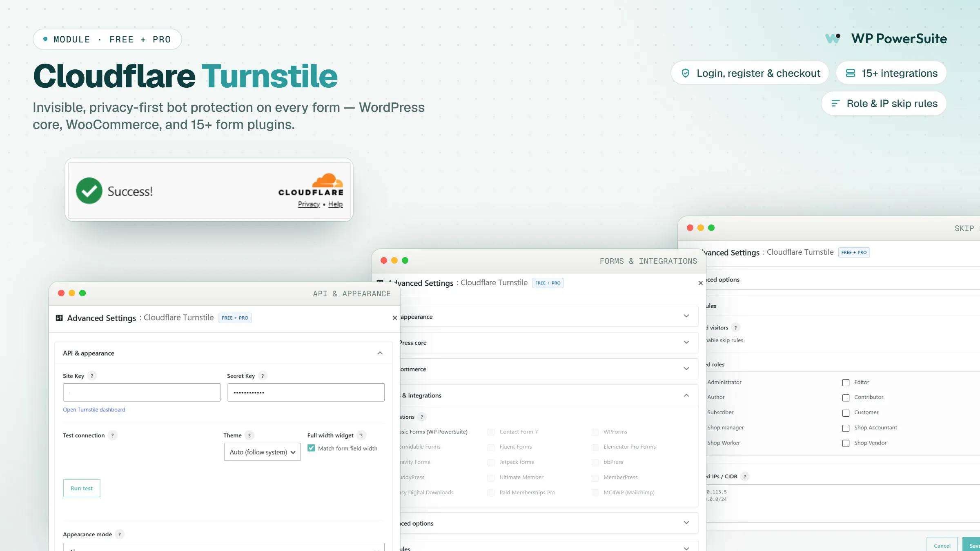Click the Site Key help icon
This screenshot has width=980, height=551.
[92, 376]
